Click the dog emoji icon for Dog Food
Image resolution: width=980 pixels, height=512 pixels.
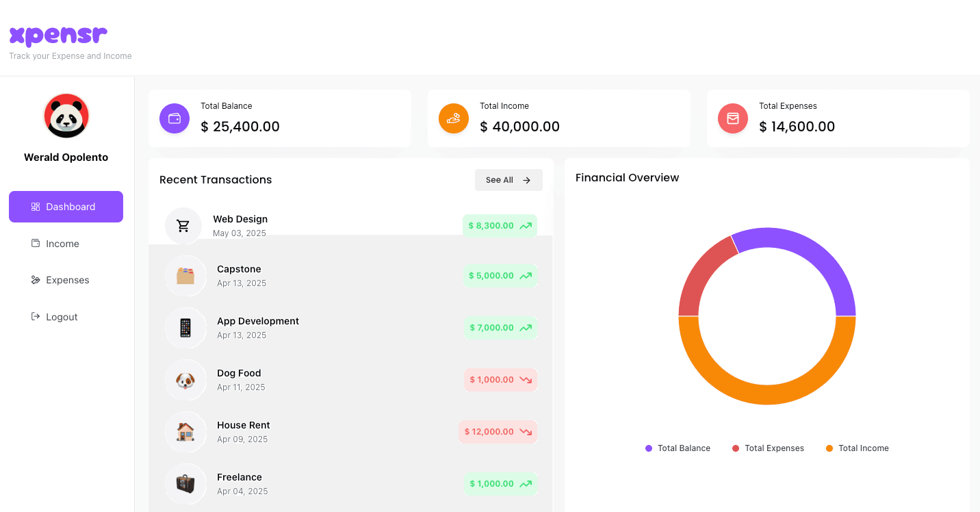(x=185, y=380)
